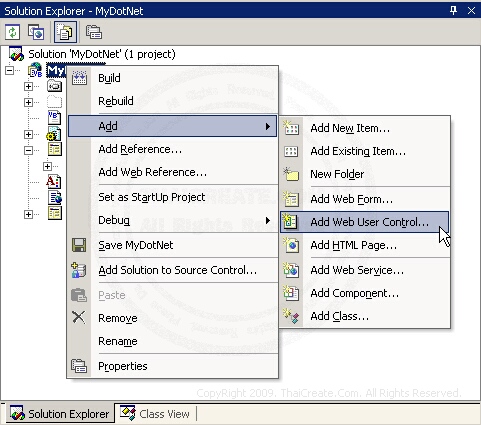Screen dimensions: 481x425
Task: Expand the bottom web form node
Action: point(28,214)
